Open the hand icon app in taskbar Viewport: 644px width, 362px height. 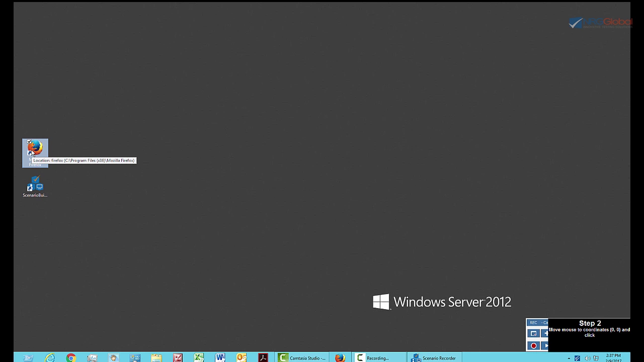point(114,358)
